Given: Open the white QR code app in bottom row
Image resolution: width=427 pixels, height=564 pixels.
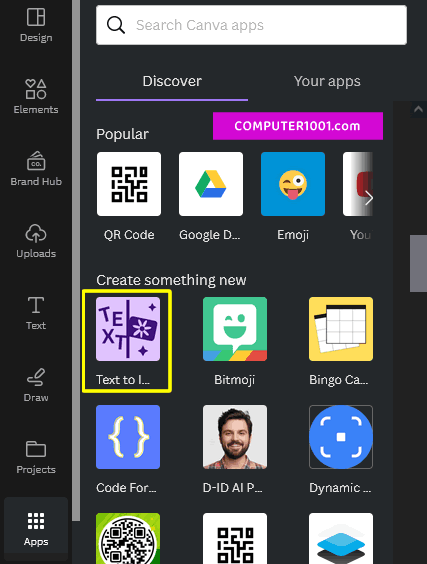Looking at the screenshot, I should [x=235, y=538].
